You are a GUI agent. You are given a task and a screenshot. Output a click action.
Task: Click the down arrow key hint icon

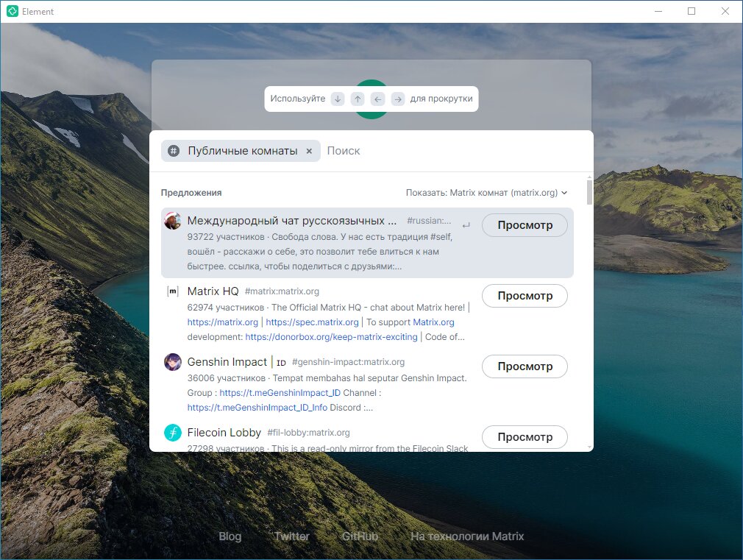point(338,99)
